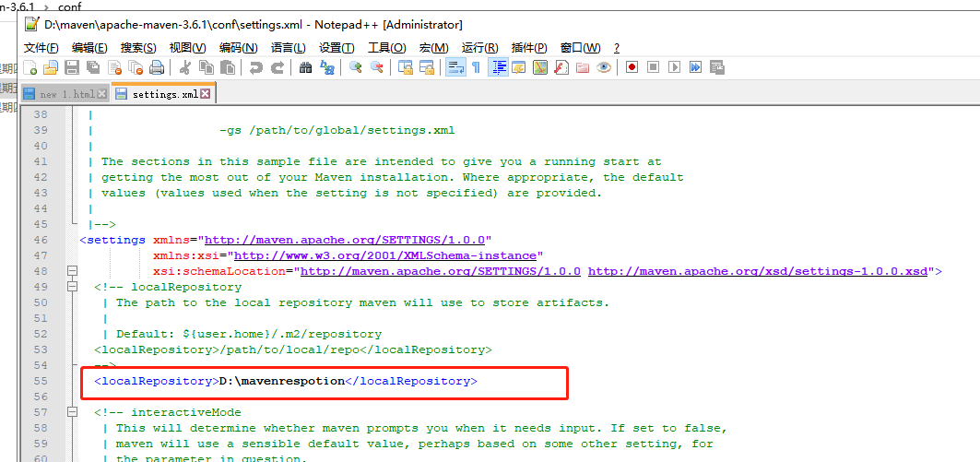Run macro multiple times icon
This screenshot has height=462, width=980.
[x=696, y=67]
